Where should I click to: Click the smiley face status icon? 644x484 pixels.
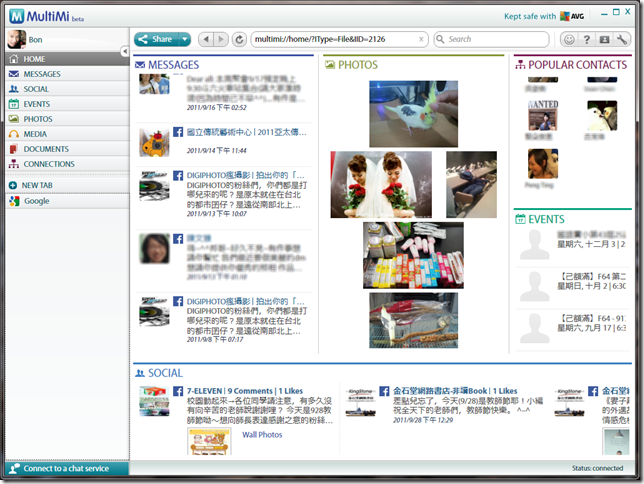coord(569,40)
